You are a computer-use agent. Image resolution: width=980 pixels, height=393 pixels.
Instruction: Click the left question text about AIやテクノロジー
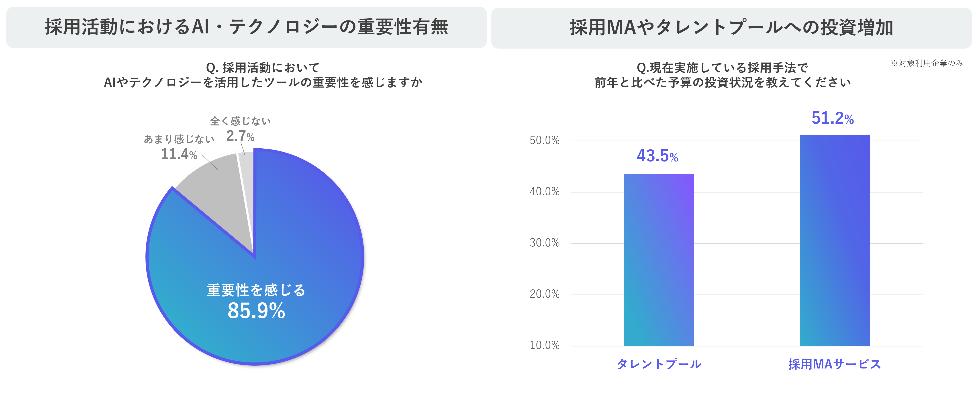tap(263, 75)
